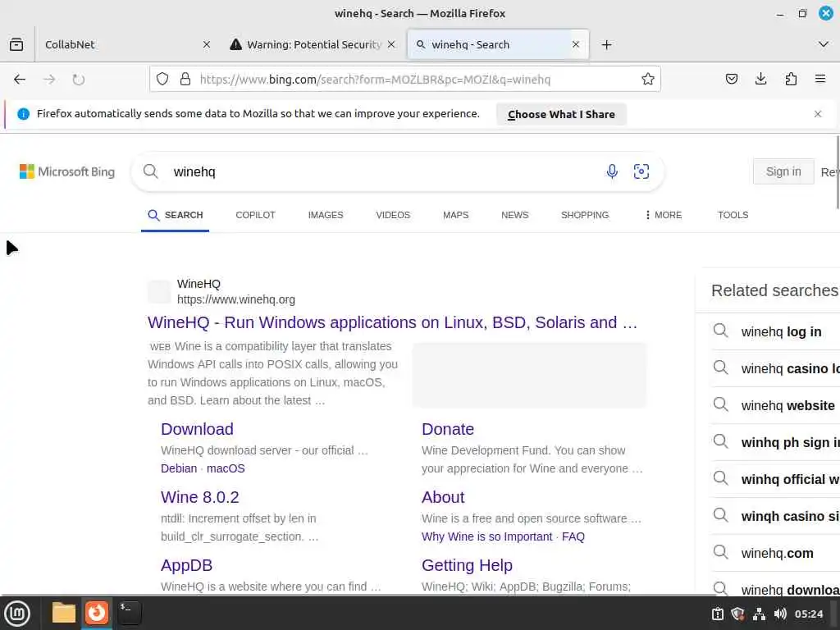Screen dimensions: 840x630
Task: Show the calendar from clock 05:24
Action: [808, 614]
